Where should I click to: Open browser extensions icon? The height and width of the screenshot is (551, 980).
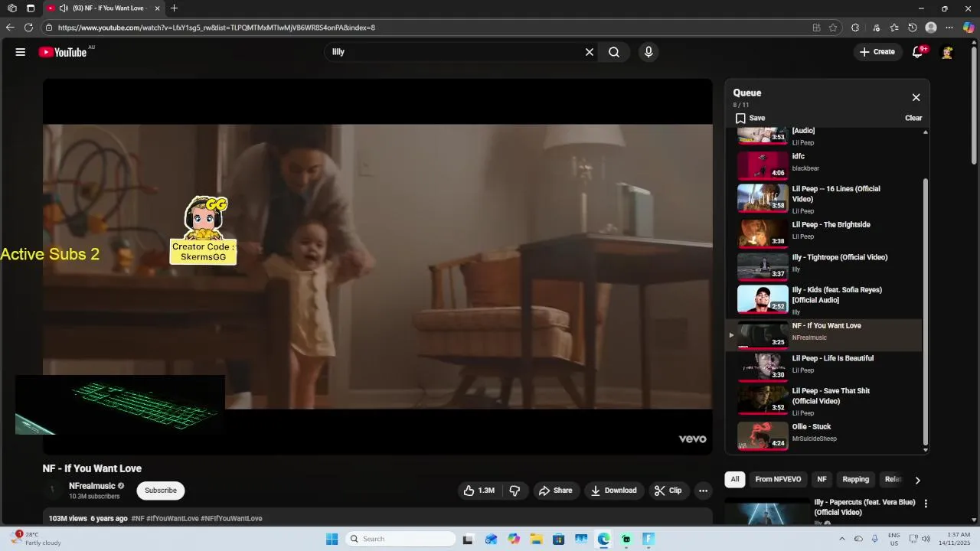pyautogui.click(x=855, y=28)
